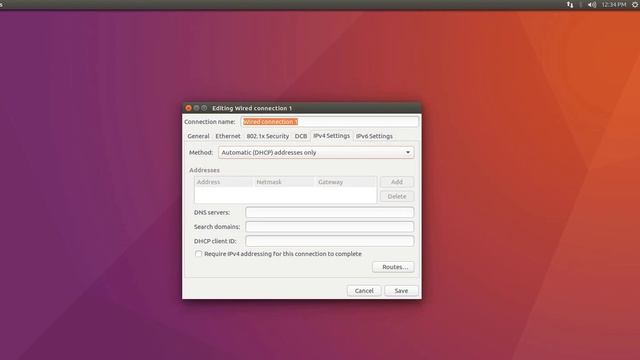Click the Delete address button
The width and height of the screenshot is (640, 360).
[x=397, y=196]
